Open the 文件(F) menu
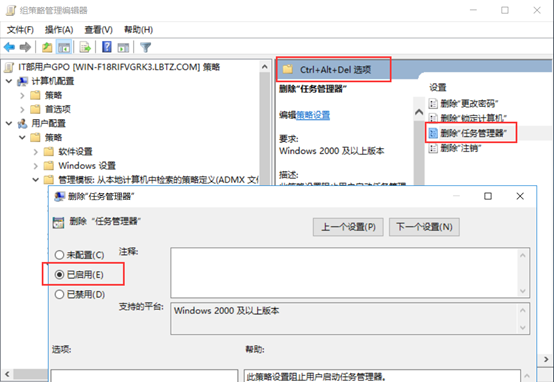554x382 pixels. click(20, 30)
